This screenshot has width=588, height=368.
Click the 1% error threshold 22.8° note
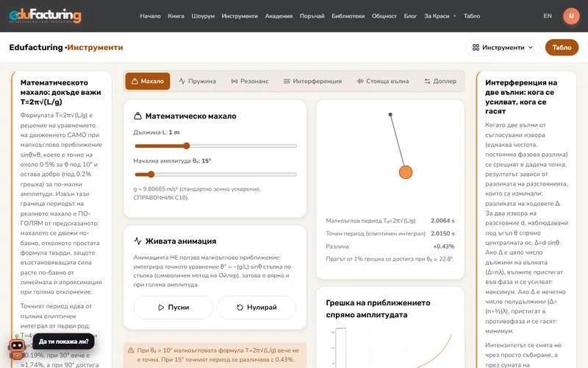pyautogui.click(x=390, y=259)
